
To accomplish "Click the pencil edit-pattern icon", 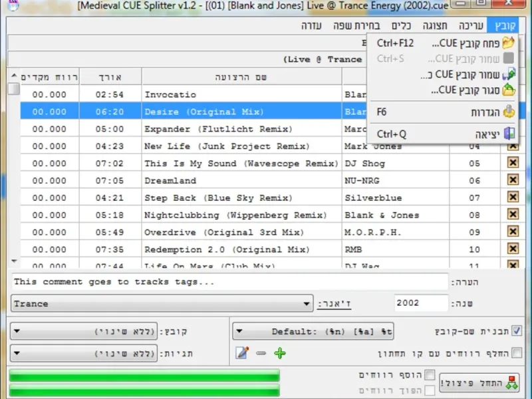I will [x=242, y=353].
